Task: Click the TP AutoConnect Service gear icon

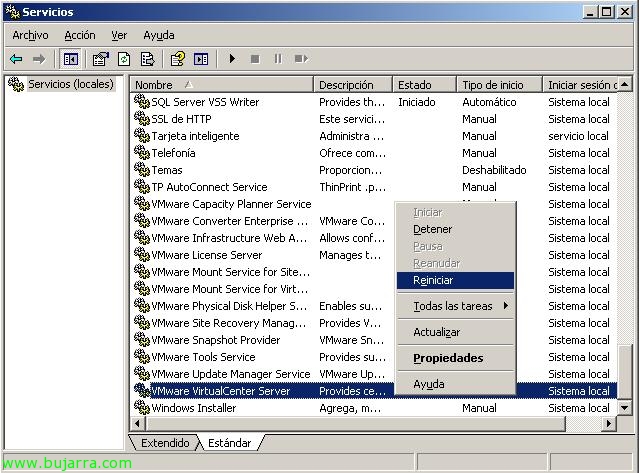Action: [x=141, y=187]
